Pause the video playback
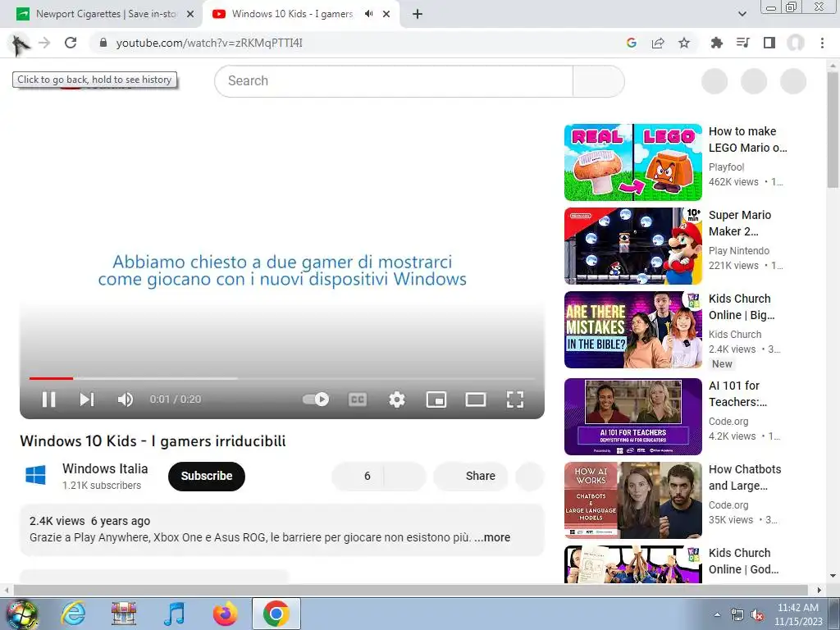 tap(48, 399)
